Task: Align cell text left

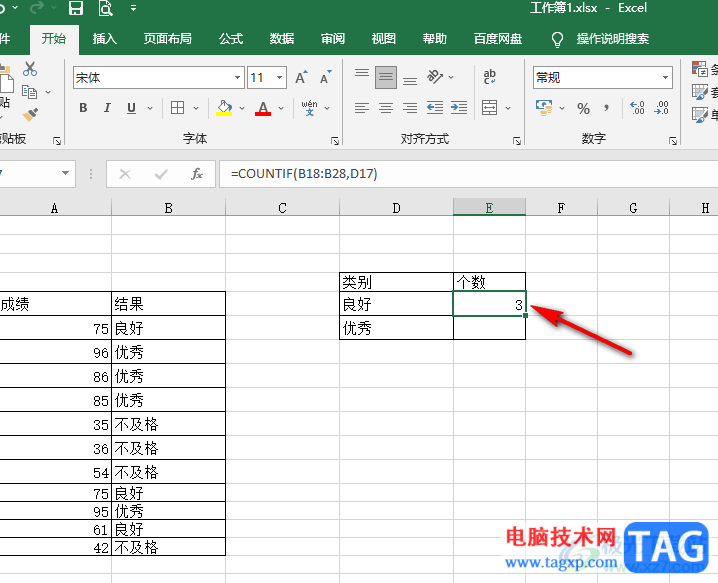Action: coord(362,108)
